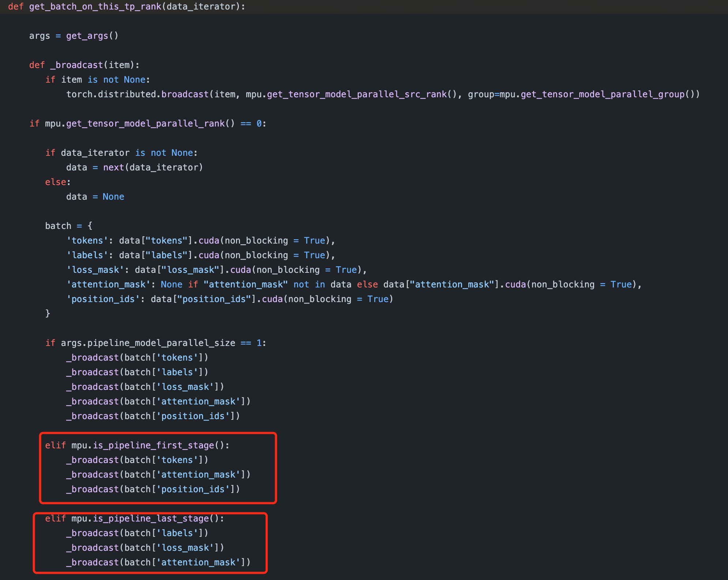Screen dimensions: 728x580
Task: Click _broadcast(batch['attention_mask']) in last stage branch
Action: 158,562
